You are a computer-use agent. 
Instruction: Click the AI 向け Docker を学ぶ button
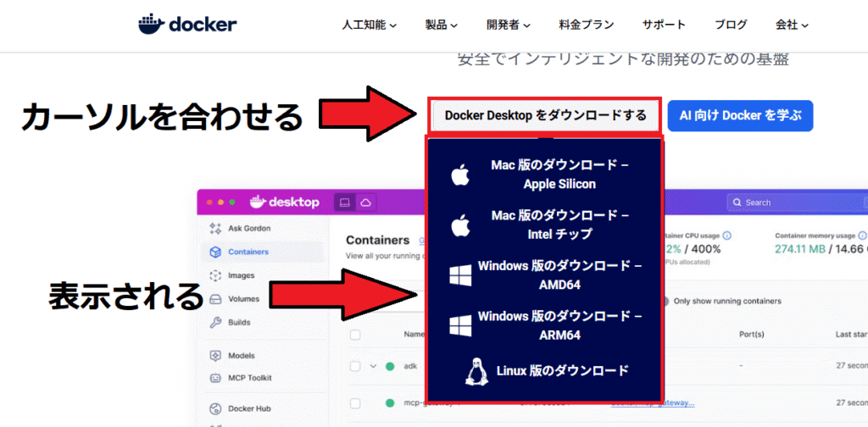pyautogui.click(x=739, y=116)
